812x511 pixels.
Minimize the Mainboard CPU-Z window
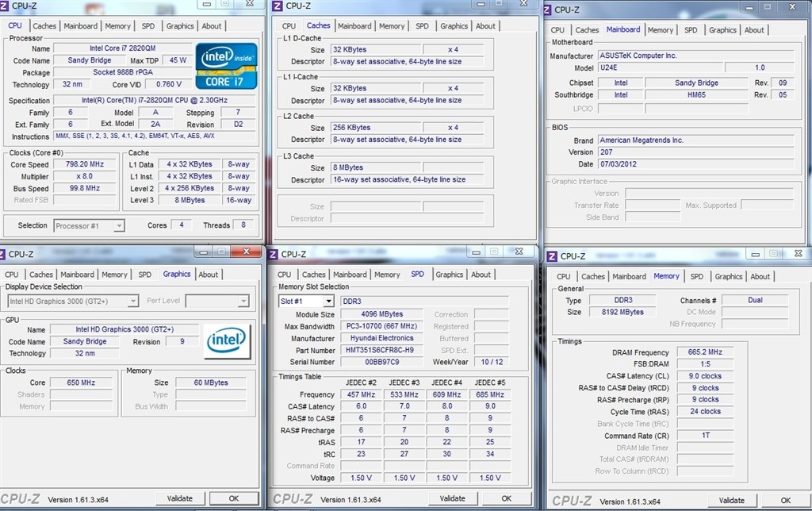pyautogui.click(x=749, y=8)
